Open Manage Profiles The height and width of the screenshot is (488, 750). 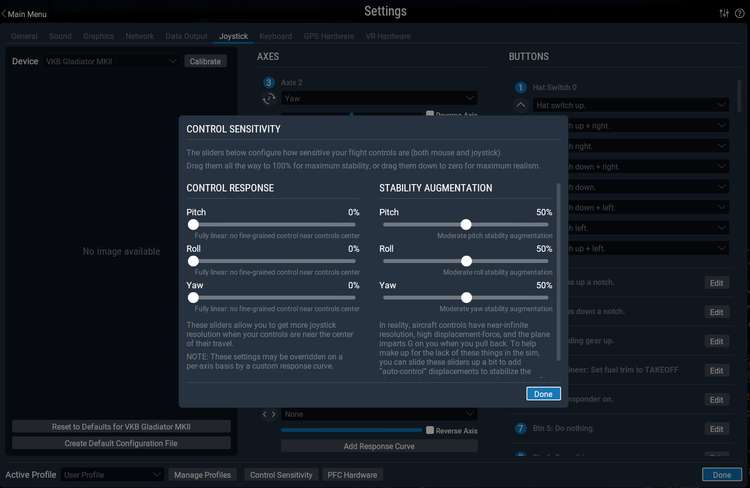pyautogui.click(x=202, y=475)
